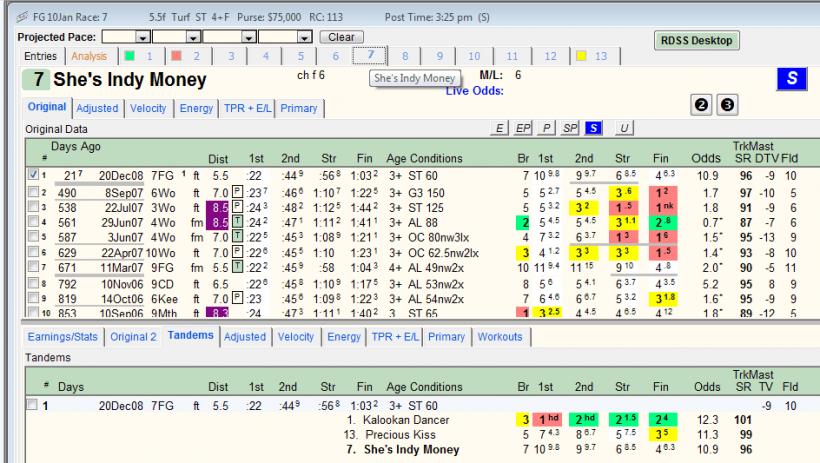This screenshot has width=820, height=463.
Task: Select the SP running style filter
Action: pyautogui.click(x=570, y=128)
